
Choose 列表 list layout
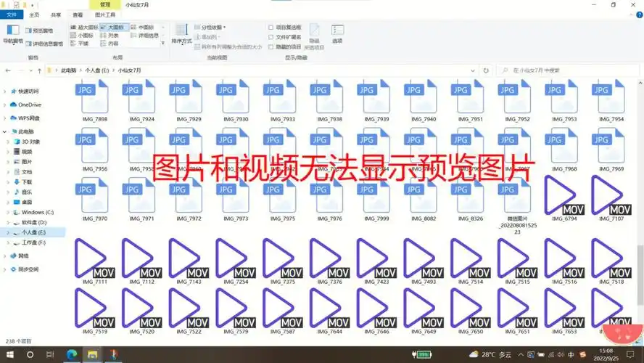110,36
